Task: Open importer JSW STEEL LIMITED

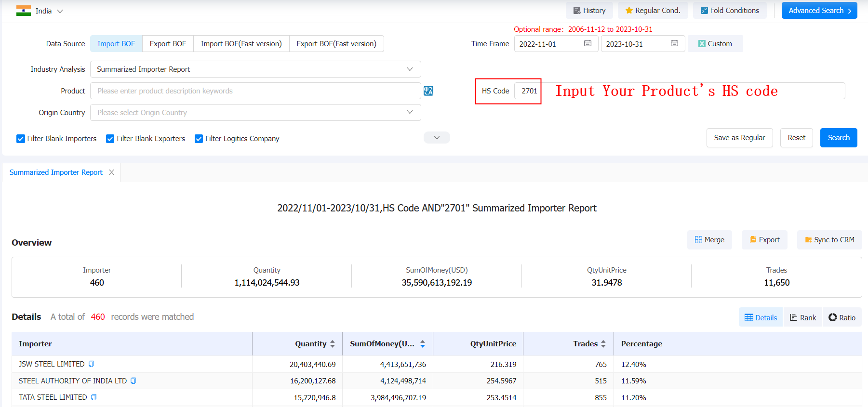Action: pos(52,364)
